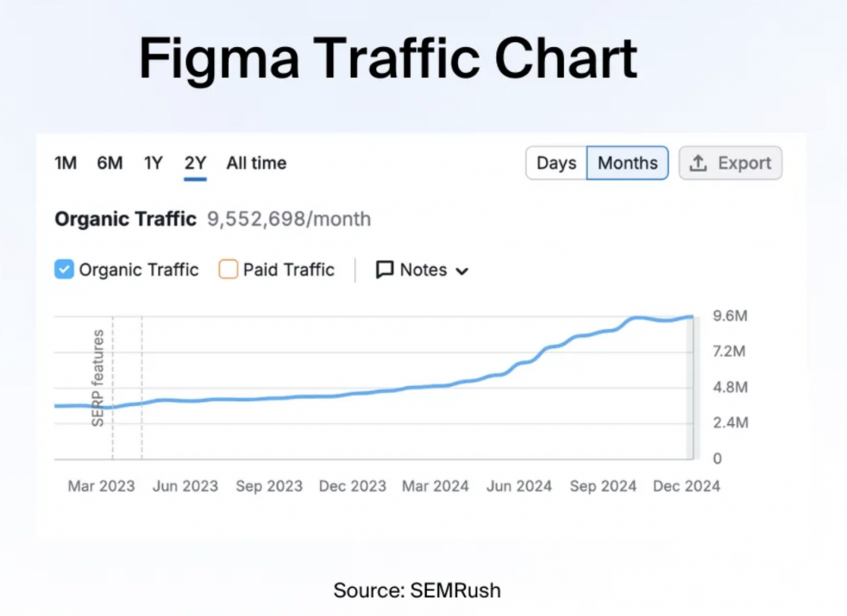Click the Jun 2024 axis label
Screen dimensions: 847x616
coord(519,486)
